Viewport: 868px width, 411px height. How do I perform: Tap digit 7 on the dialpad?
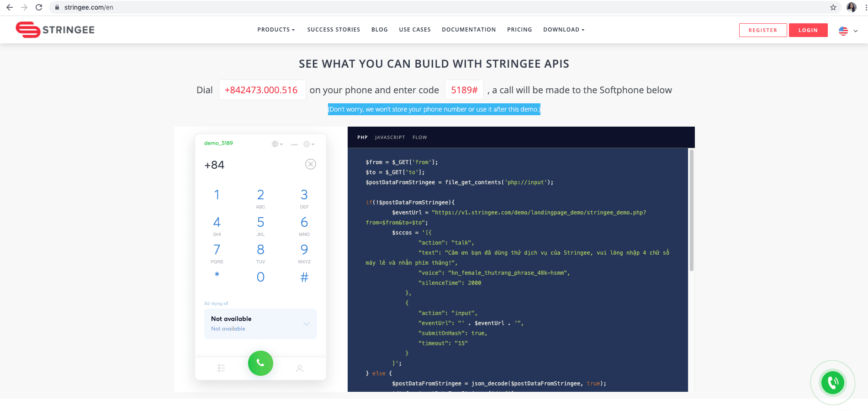click(x=217, y=253)
